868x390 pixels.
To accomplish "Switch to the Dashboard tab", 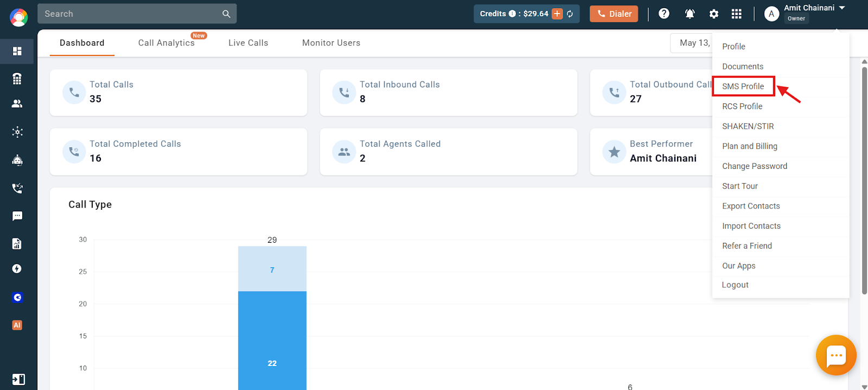I will pos(82,43).
